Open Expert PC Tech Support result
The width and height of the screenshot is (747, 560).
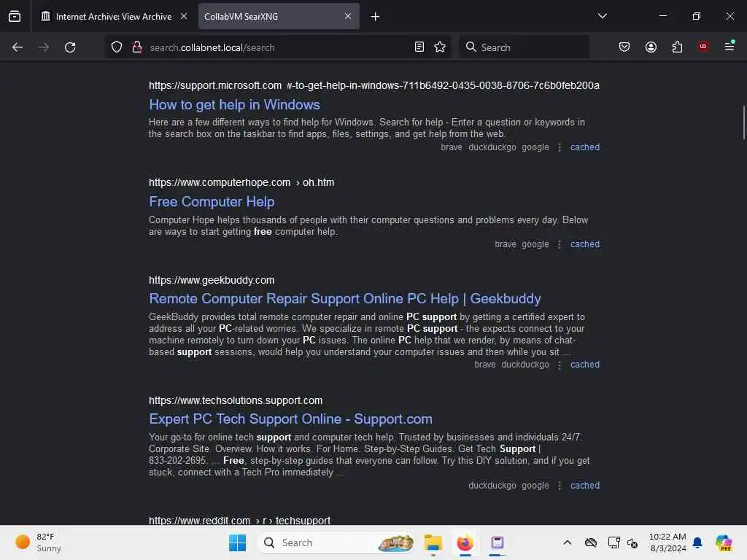(290, 419)
